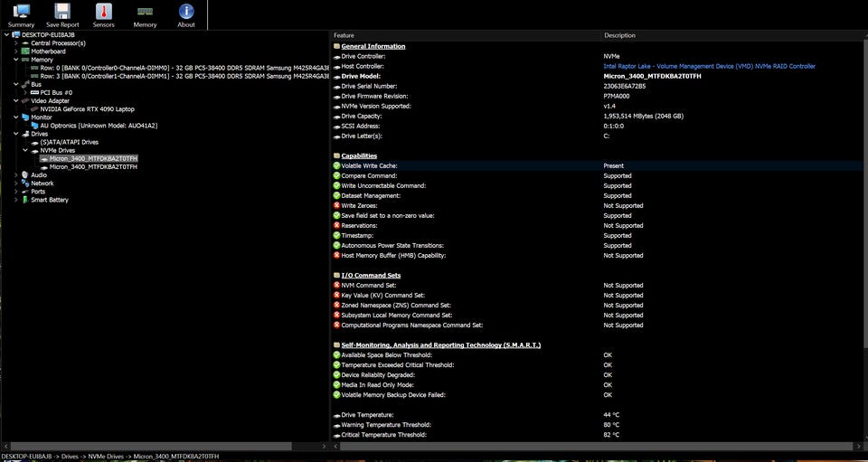Collapse the NVMe Drives node

coord(25,150)
